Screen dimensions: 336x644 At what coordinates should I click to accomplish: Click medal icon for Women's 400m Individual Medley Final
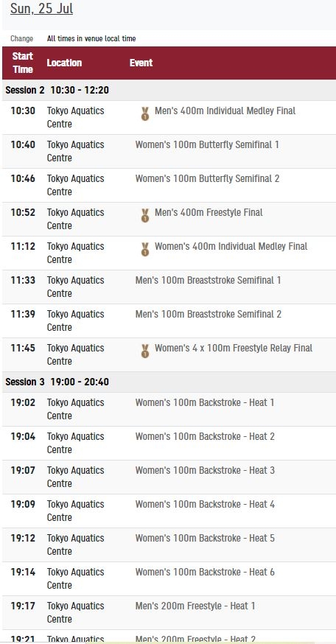click(x=144, y=249)
